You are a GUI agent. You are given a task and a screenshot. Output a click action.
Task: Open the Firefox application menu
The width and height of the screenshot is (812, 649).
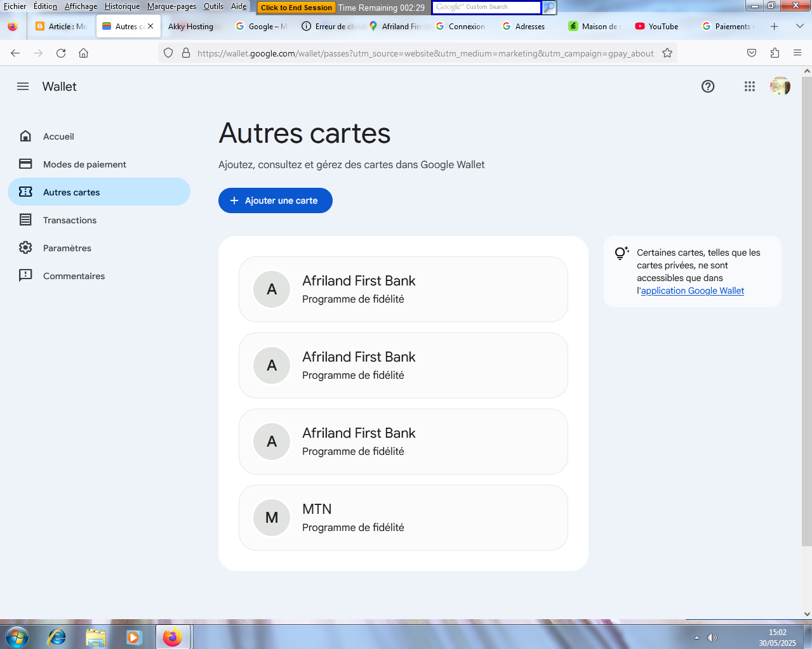(x=797, y=53)
